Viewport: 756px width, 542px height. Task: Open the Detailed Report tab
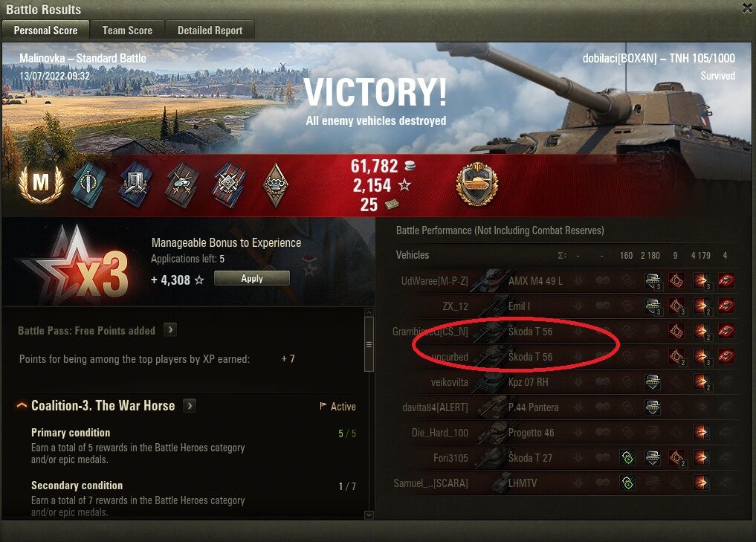[x=210, y=30]
